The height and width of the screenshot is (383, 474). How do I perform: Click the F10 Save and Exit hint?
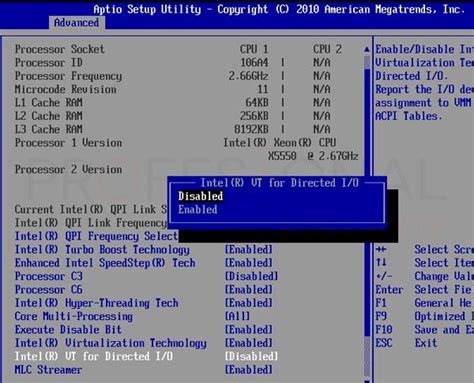[x=424, y=329]
